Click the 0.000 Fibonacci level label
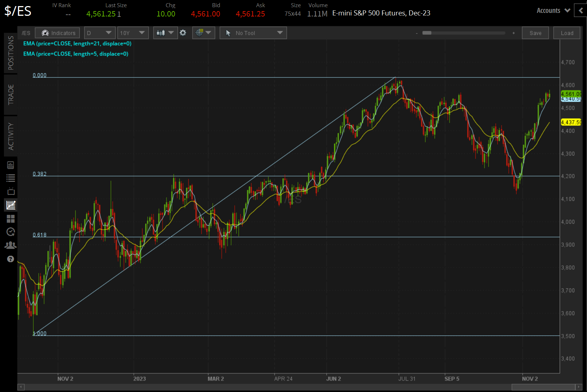 tap(39, 75)
